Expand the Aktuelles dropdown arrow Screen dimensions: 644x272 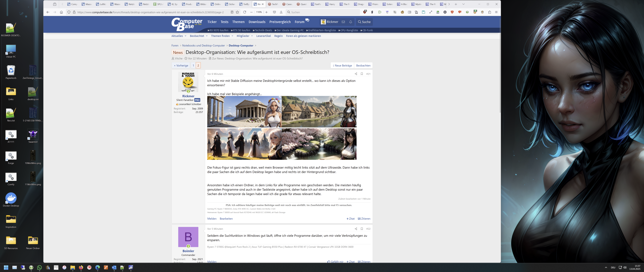click(x=185, y=36)
